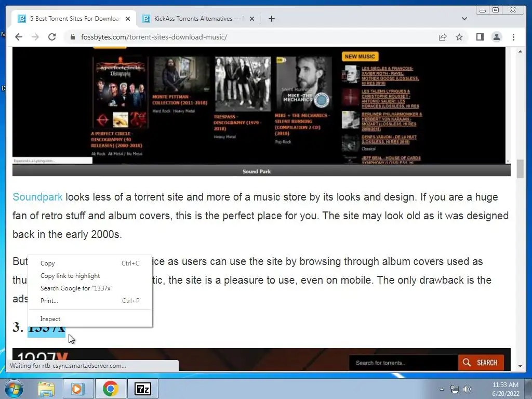This screenshot has height=399, width=532.
Task: Open the Soundpark link
Action: (x=37, y=197)
